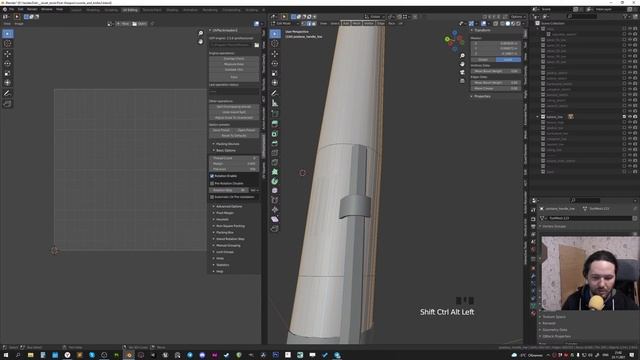
Task: Open the Mesh menu in the 3D viewport header
Action: [356, 23]
